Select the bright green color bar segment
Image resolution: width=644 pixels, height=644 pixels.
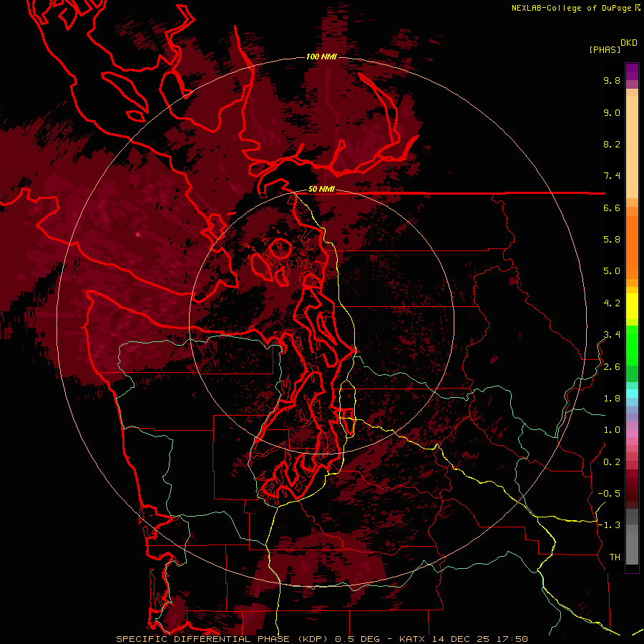click(x=632, y=345)
